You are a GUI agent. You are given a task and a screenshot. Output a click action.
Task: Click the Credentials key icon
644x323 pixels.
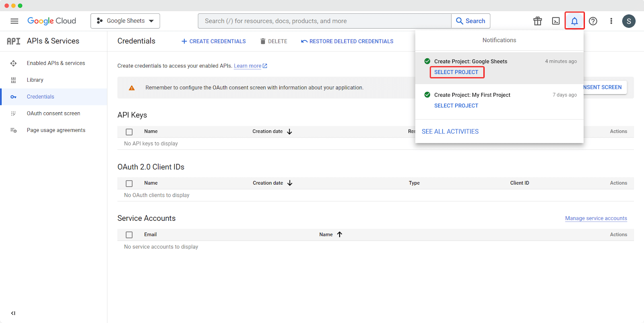13,97
